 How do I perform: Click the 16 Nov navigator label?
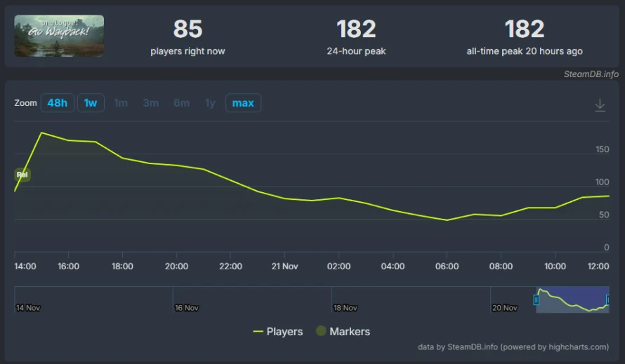tap(187, 308)
